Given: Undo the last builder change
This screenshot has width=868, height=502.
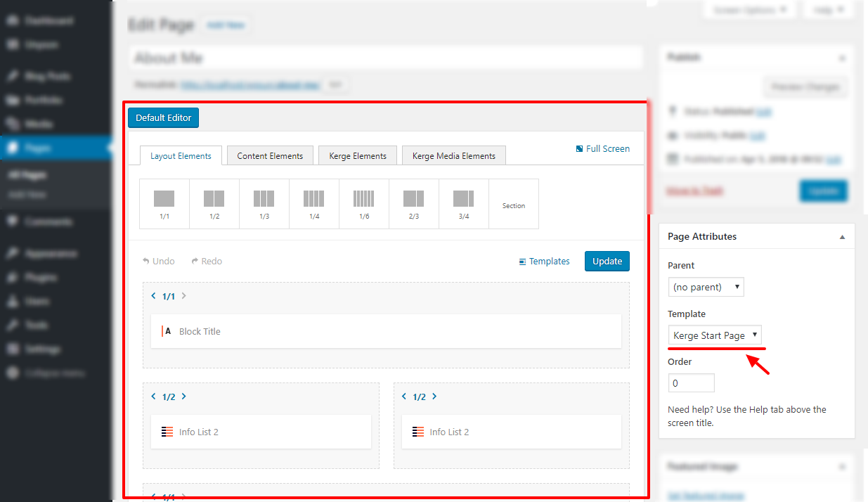Looking at the screenshot, I should (158, 261).
